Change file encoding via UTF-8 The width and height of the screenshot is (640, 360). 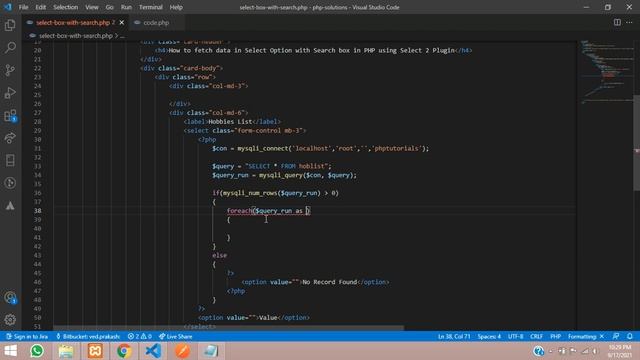pos(516,336)
